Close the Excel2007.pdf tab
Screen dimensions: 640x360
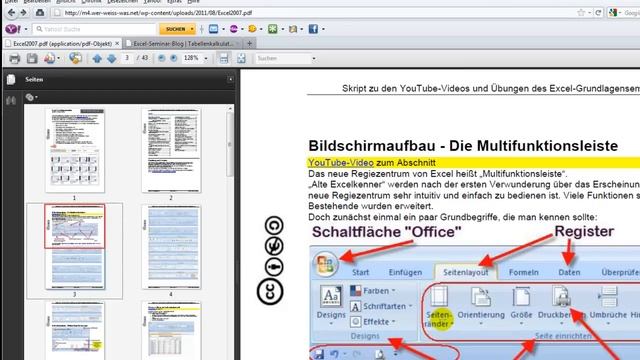[117, 43]
